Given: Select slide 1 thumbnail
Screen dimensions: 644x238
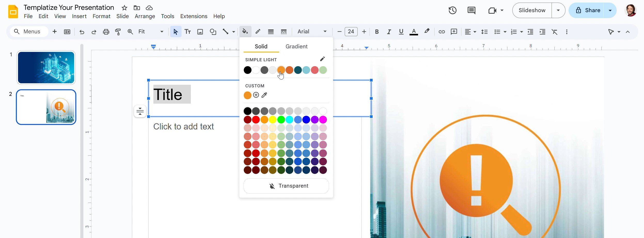Looking at the screenshot, I should coord(46,67).
